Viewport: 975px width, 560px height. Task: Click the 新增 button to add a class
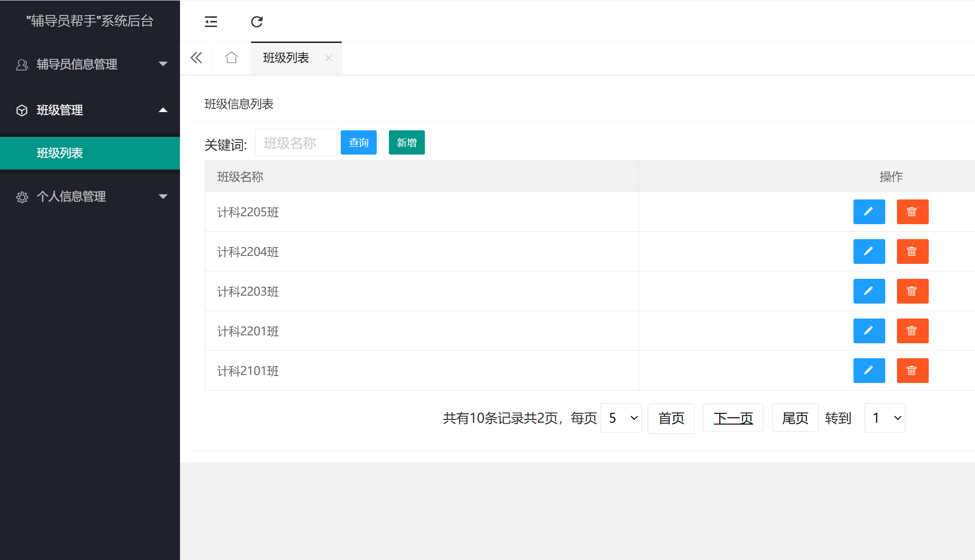(x=406, y=142)
